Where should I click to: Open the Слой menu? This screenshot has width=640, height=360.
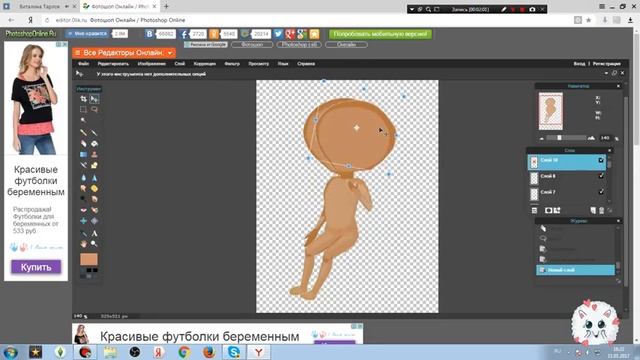pos(180,64)
